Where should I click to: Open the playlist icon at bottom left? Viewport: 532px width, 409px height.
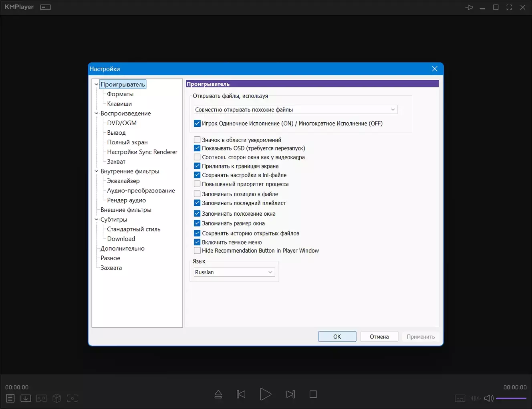(x=10, y=398)
